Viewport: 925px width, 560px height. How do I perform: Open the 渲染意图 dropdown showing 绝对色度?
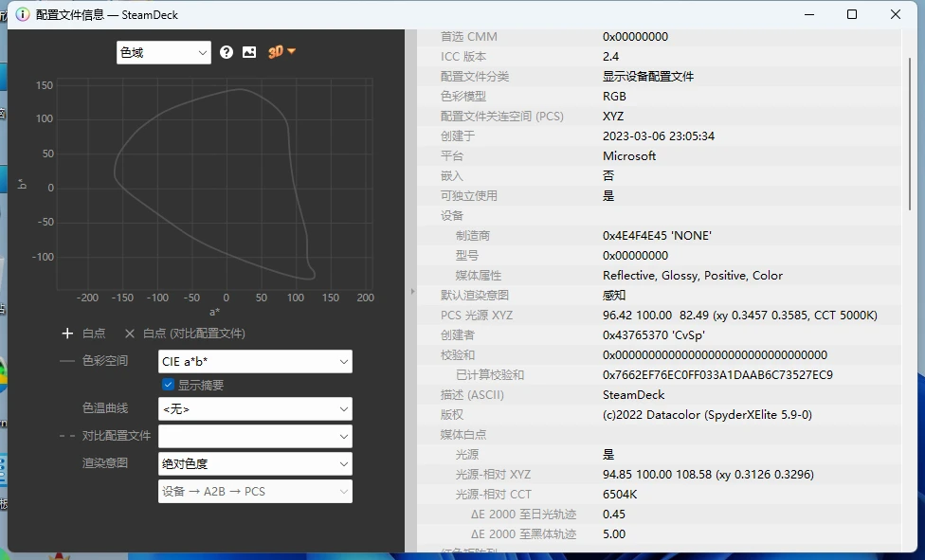(255, 463)
